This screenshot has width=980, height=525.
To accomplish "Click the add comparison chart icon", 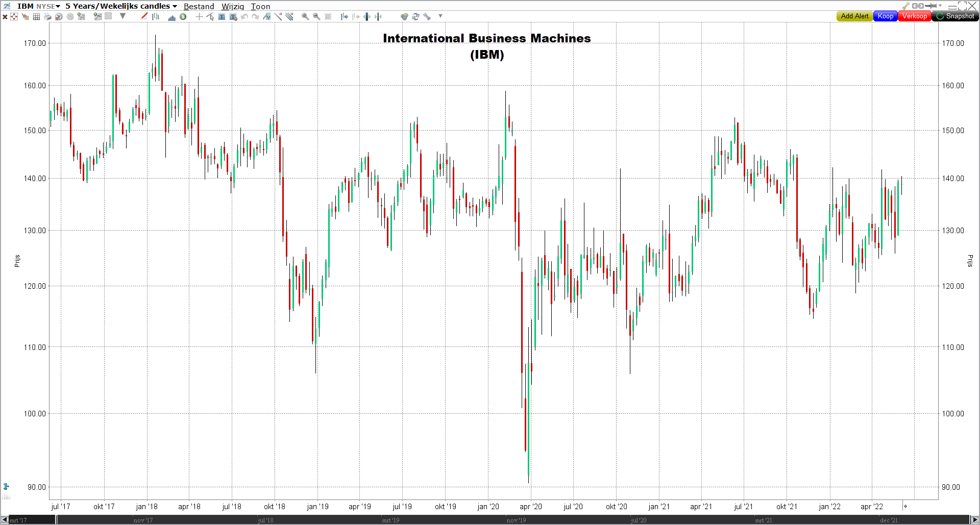I will coord(97,16).
